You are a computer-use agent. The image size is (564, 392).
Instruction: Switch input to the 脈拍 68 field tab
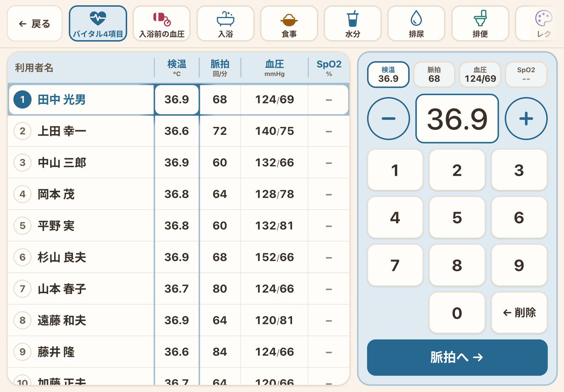[x=434, y=75]
